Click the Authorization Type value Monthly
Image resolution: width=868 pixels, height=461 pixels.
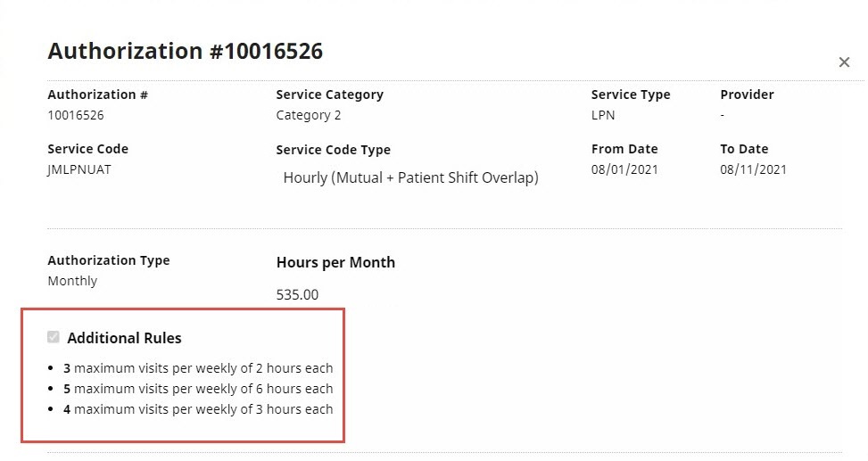coord(72,281)
